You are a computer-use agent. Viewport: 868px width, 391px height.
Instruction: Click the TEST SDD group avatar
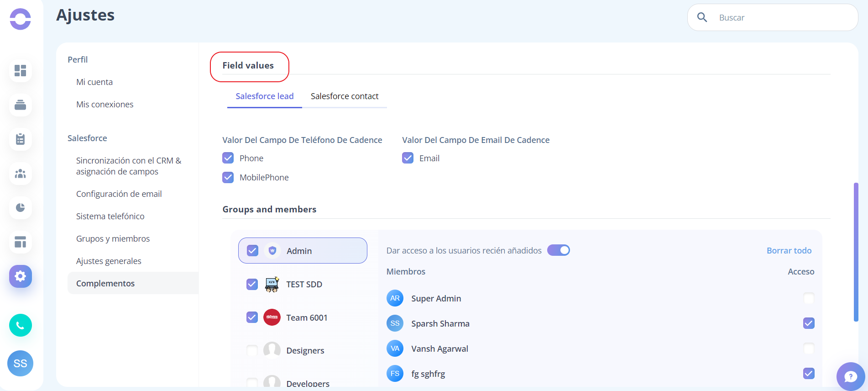(x=272, y=284)
